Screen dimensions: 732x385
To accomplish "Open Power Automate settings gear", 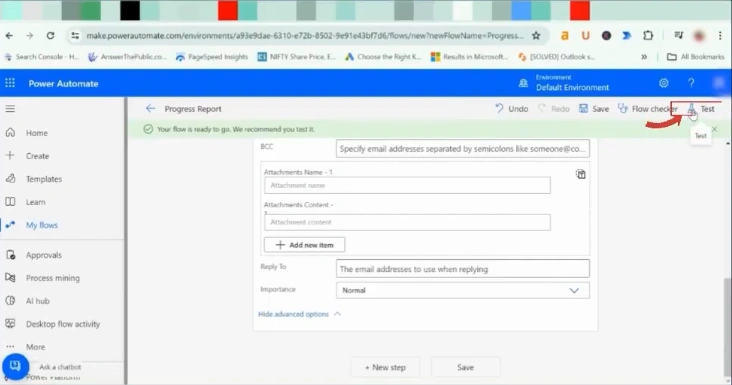I will coord(663,83).
